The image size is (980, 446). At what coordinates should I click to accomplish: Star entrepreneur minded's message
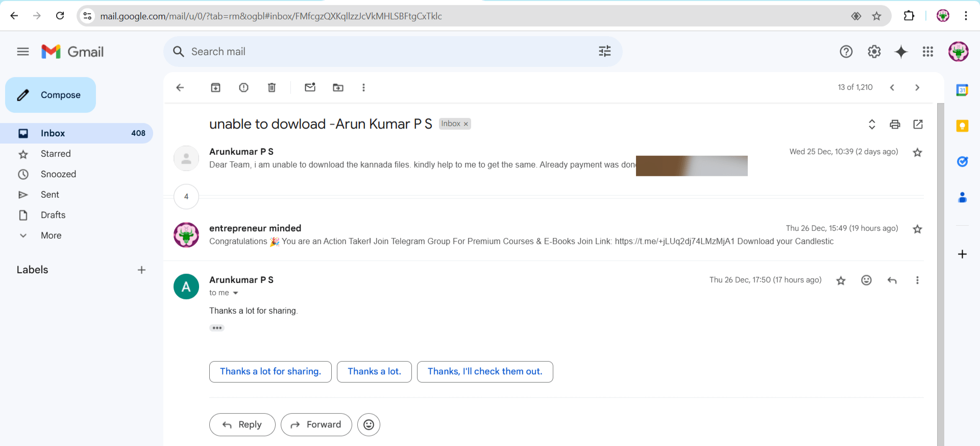tap(917, 229)
